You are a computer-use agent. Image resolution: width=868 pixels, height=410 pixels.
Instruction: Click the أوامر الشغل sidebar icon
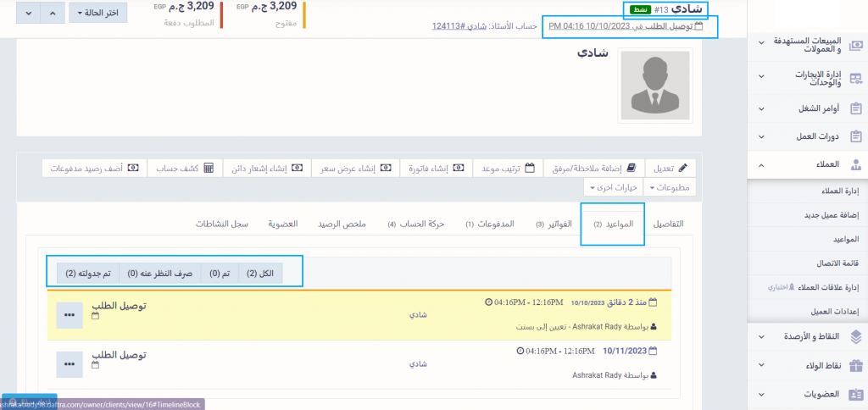click(x=854, y=108)
